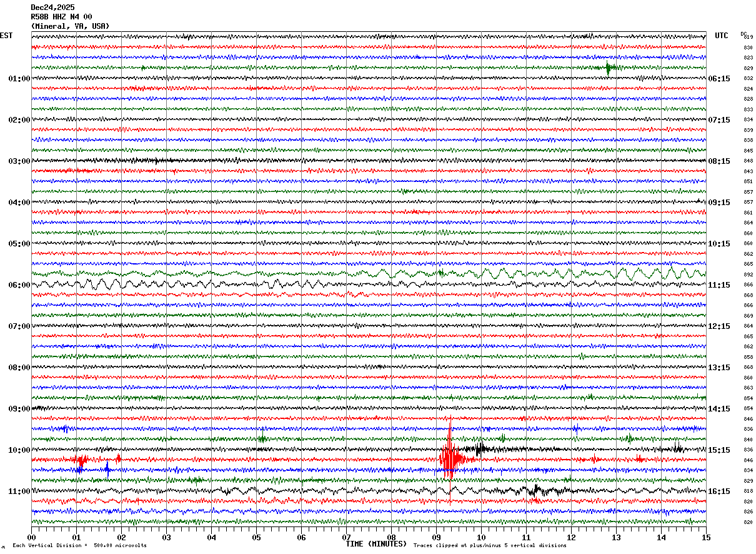Image resolution: width=756 pixels, height=554 pixels.
Task: Click the Dec24,2025 date label
Action: [x=52, y=8]
